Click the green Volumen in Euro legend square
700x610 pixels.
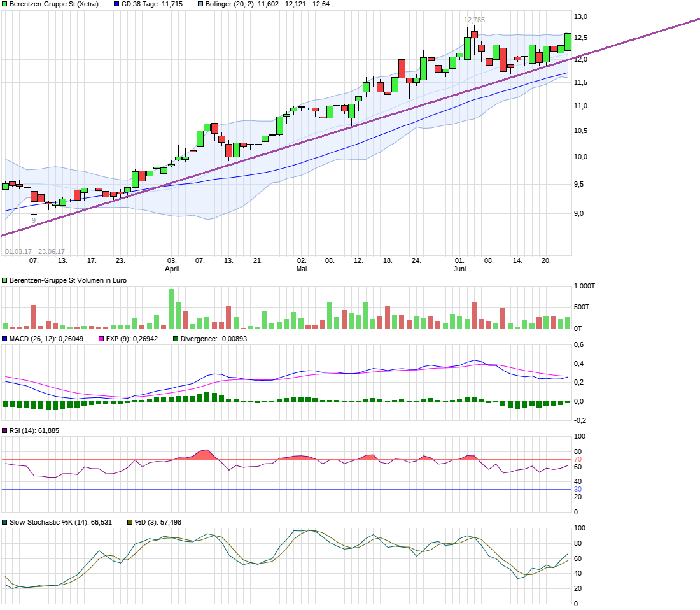coord(5,280)
